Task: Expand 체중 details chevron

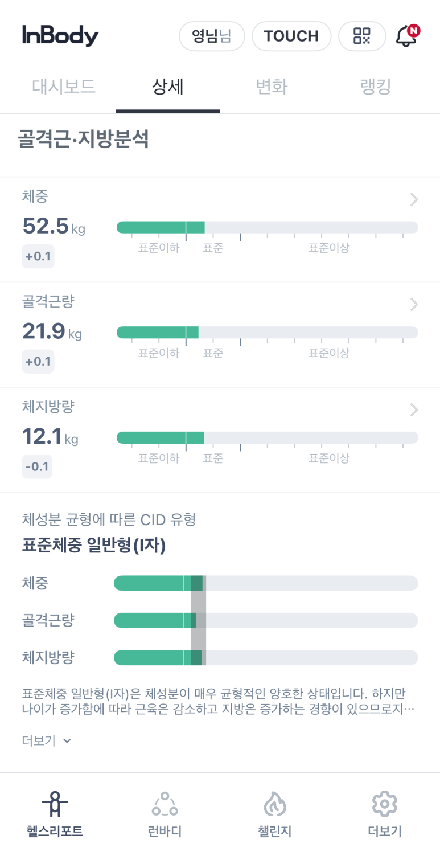Action: point(414,199)
